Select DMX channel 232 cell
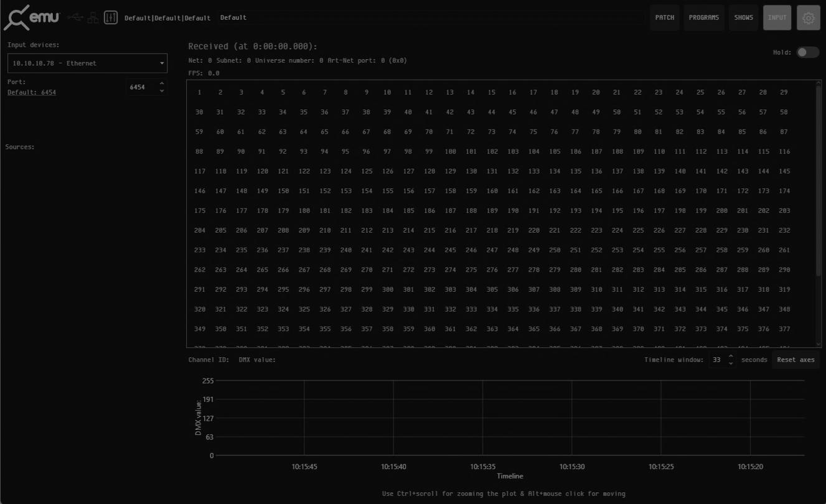826x504 pixels. click(784, 230)
